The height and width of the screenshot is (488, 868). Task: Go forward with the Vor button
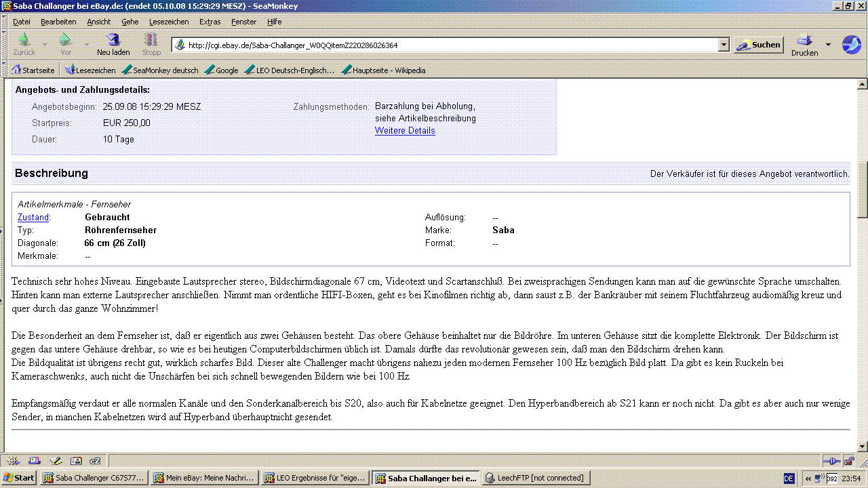pos(66,45)
